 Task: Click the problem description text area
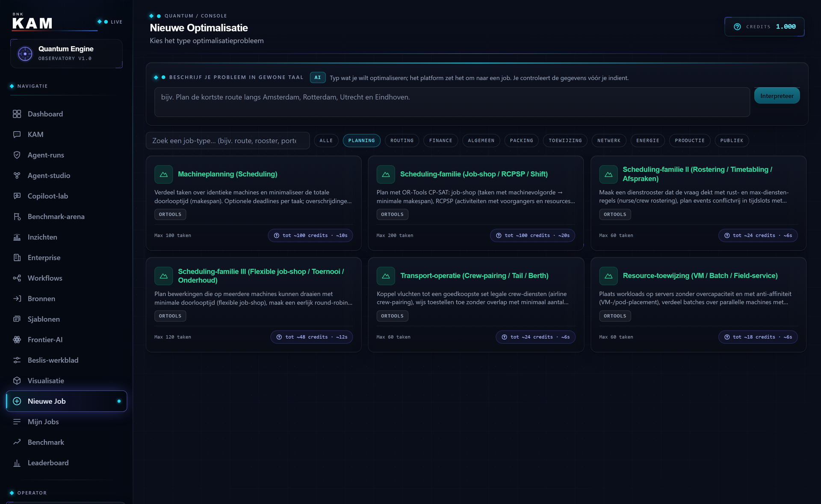click(452, 102)
